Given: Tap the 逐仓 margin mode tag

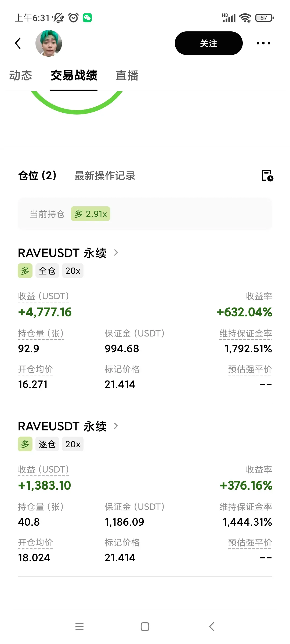Looking at the screenshot, I should pyautogui.click(x=47, y=444).
